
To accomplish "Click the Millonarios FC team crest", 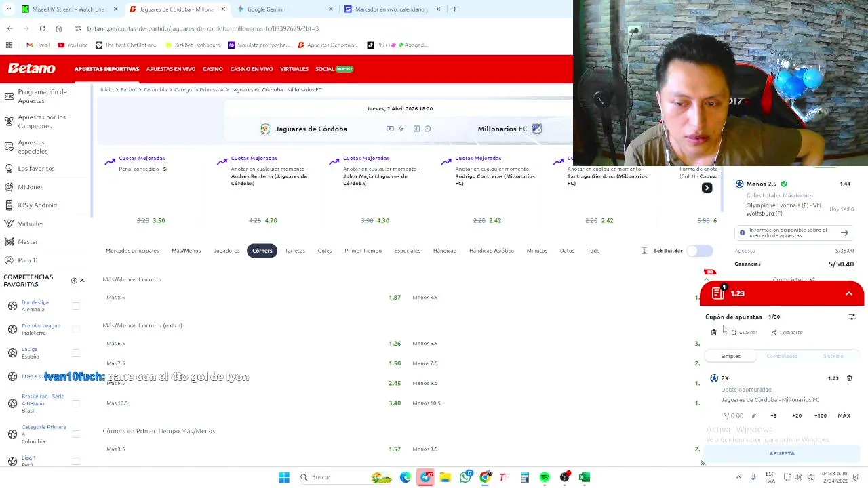I will [x=537, y=129].
